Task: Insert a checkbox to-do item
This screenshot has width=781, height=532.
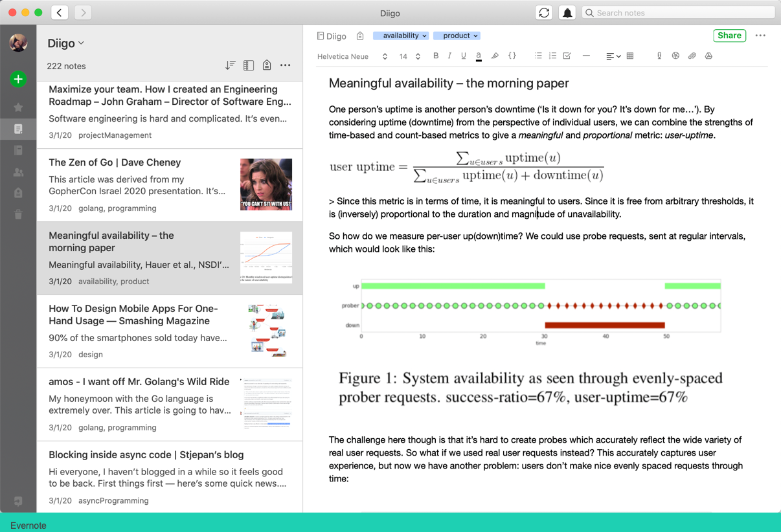Action: coord(567,56)
